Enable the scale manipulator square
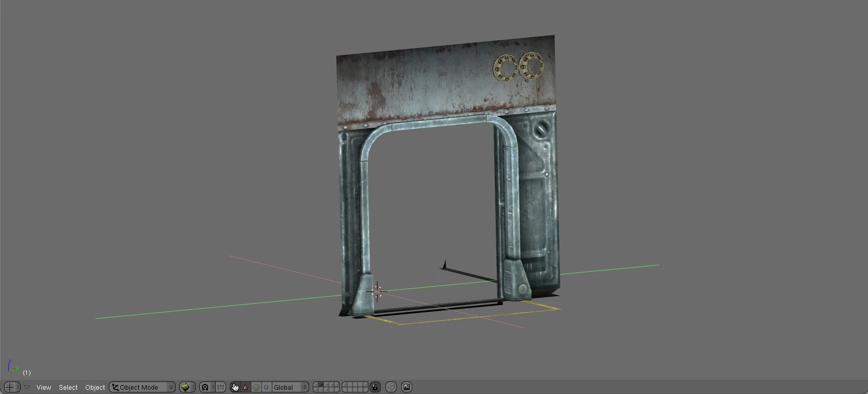The image size is (868, 394). coord(266,387)
